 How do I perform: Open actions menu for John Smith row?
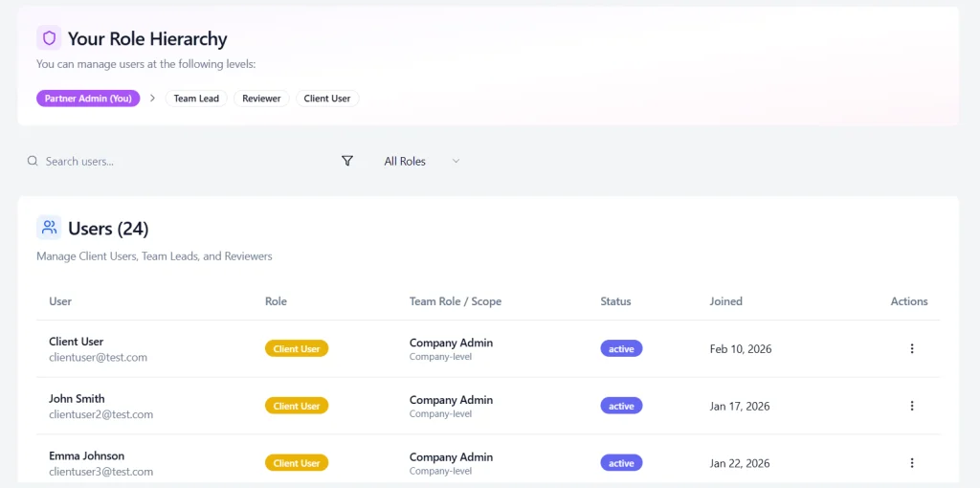pos(911,406)
